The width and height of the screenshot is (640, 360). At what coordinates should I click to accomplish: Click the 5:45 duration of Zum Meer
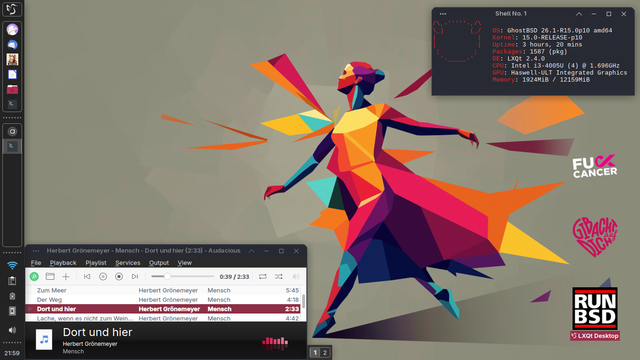pos(292,290)
